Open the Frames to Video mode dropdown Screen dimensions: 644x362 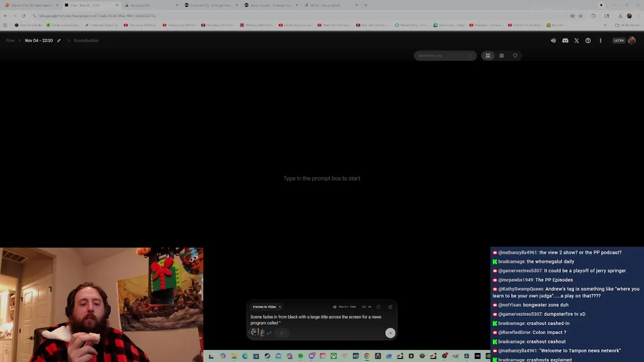pos(267,307)
